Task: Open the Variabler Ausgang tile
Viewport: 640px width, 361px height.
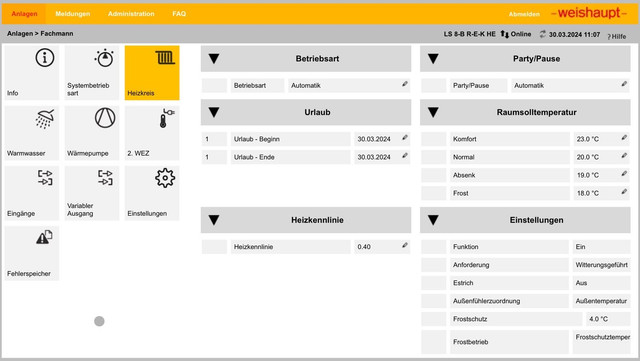Action: (x=92, y=193)
